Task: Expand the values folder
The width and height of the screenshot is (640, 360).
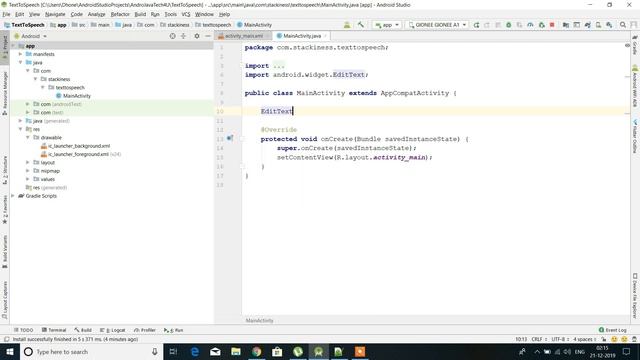Action: (28, 179)
